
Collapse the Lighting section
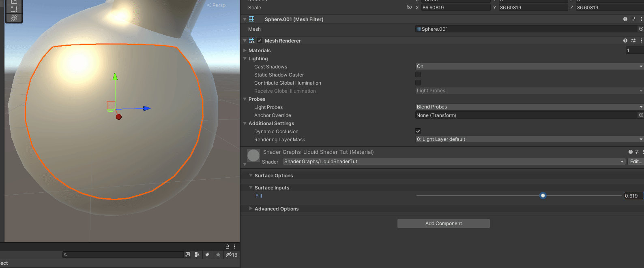click(245, 59)
